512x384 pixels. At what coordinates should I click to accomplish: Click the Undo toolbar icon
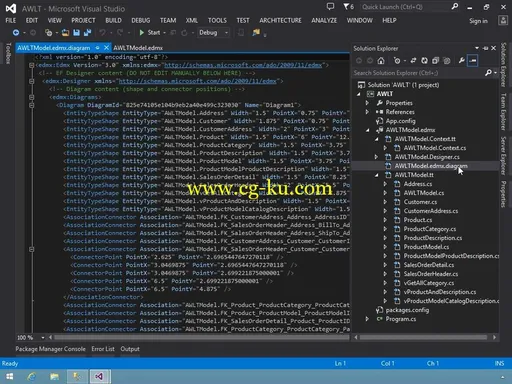pyautogui.click(x=102, y=33)
